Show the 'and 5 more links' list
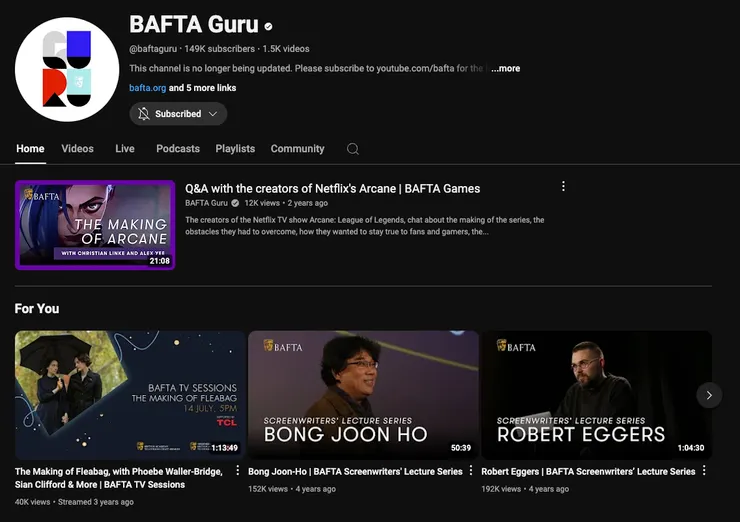740x522 pixels. 202,88
